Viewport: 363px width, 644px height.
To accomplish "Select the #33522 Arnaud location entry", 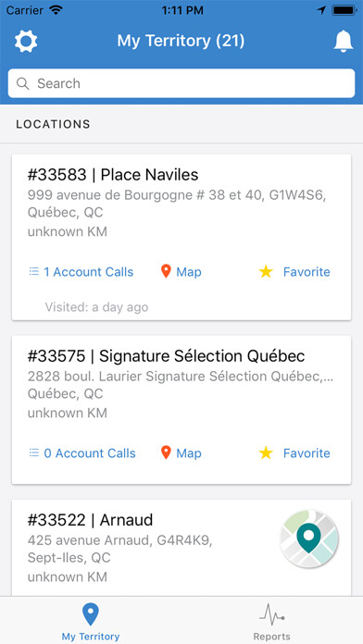I will point(181,548).
